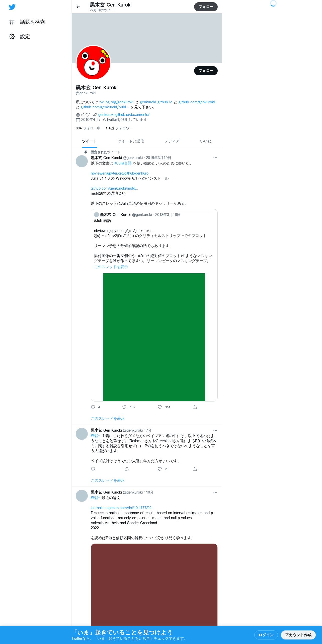This screenshot has height=644, width=322.
Task: Switch to ツイートと返信 tab
Action: (131, 141)
